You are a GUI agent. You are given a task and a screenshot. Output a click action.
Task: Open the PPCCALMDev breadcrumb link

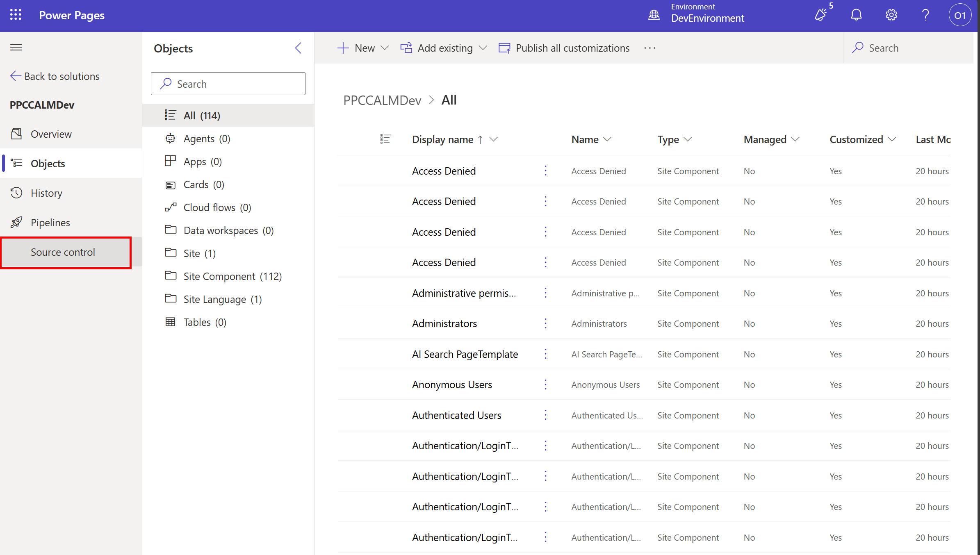point(382,100)
